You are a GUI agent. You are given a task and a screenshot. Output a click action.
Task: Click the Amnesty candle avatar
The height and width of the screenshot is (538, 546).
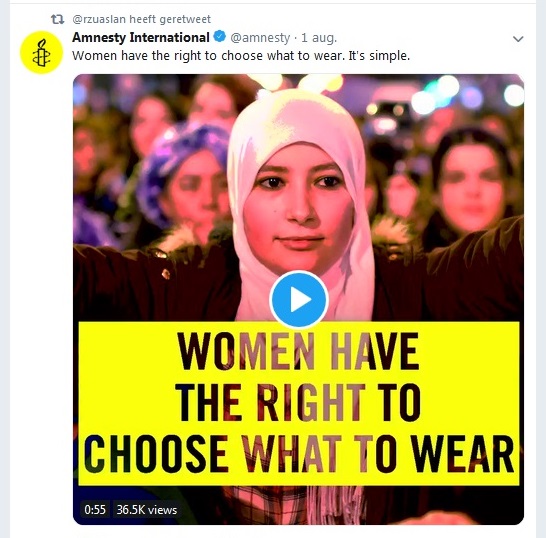coord(41,52)
